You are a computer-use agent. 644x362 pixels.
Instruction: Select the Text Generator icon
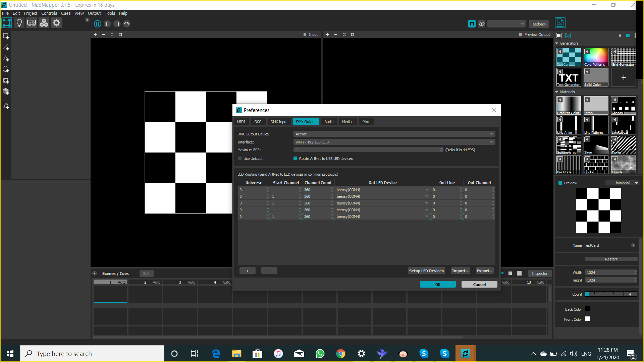click(569, 77)
